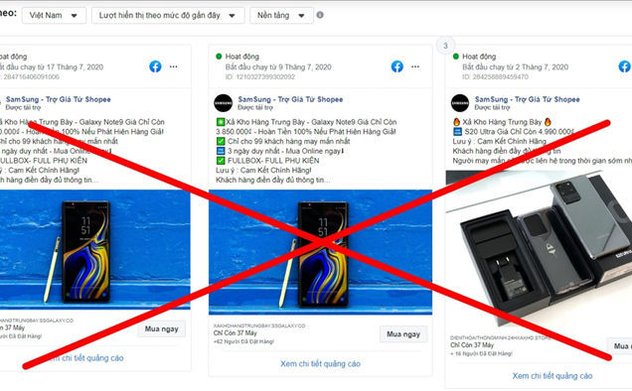Click 'Chỉ Còn 37 Máy' headline on 2 Tháng 7 ad
The width and height of the screenshot is (632, 391).
click(472, 345)
